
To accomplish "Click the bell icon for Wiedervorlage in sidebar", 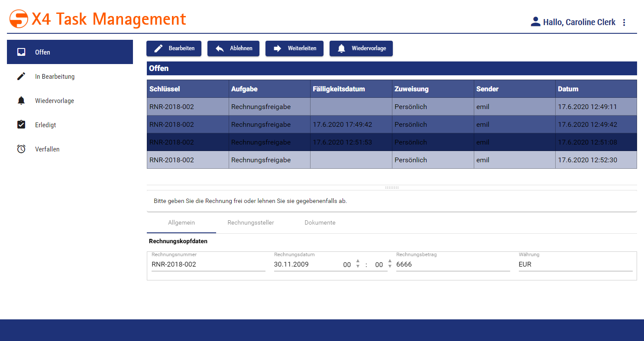I will 21,101.
